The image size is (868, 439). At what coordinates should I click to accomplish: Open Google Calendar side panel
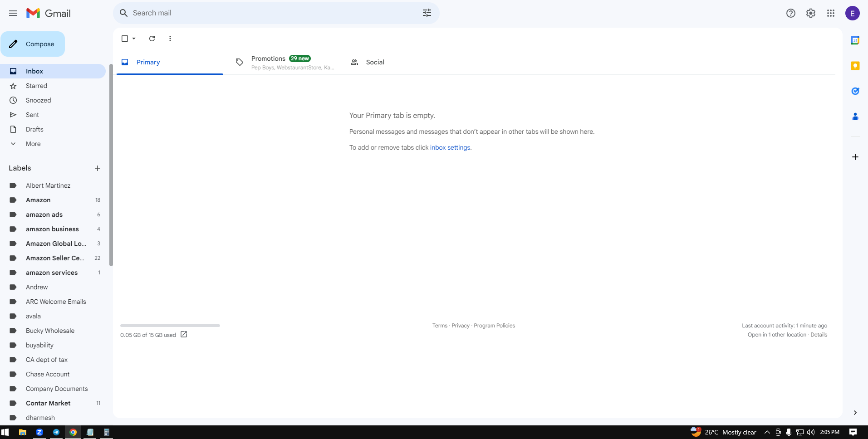[x=855, y=40]
